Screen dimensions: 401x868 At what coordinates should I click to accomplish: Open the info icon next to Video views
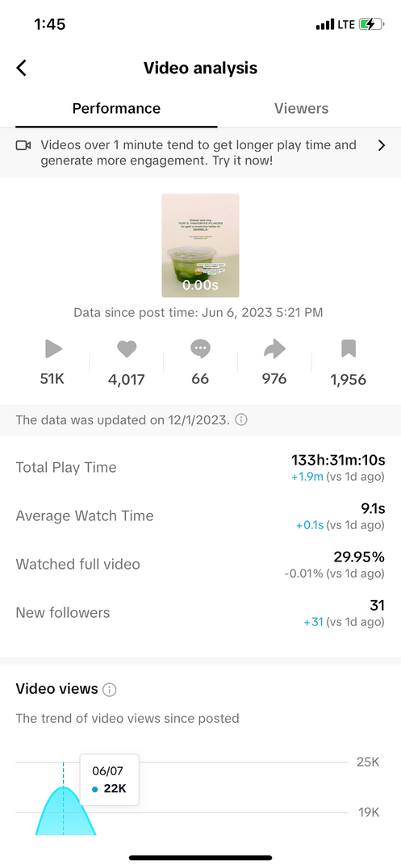pyautogui.click(x=110, y=690)
